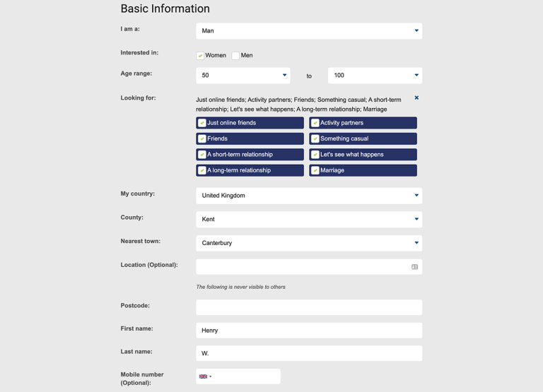Open maximum age dropdown showing 100
Screen dimensions: 543x392
click(x=375, y=76)
